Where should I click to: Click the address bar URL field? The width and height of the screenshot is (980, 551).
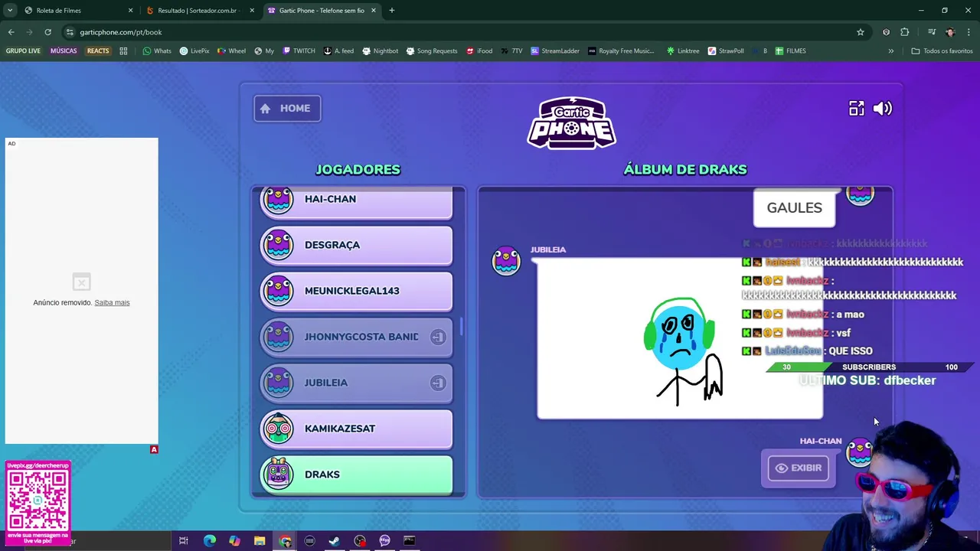(x=459, y=32)
